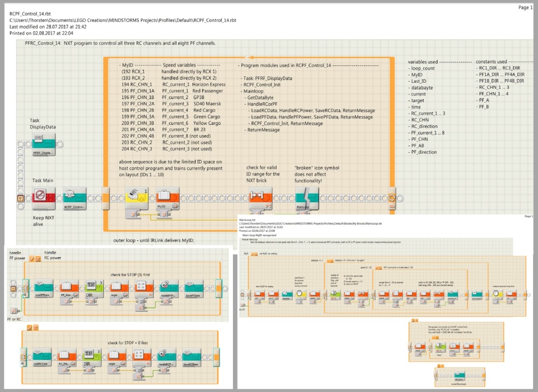
Task: Click the LoadPFData My Block
Action: (x=44, y=288)
